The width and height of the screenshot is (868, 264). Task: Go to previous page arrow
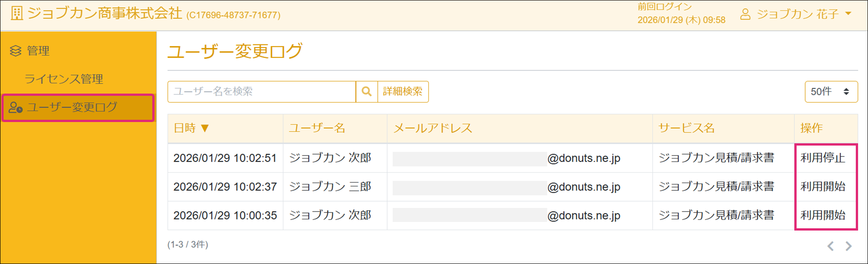pos(830,246)
